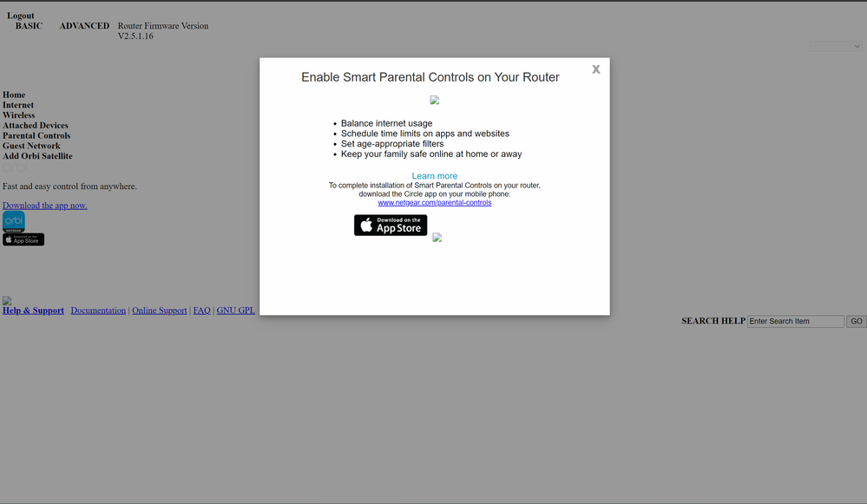Open the Attached Devices menu item

coord(36,126)
